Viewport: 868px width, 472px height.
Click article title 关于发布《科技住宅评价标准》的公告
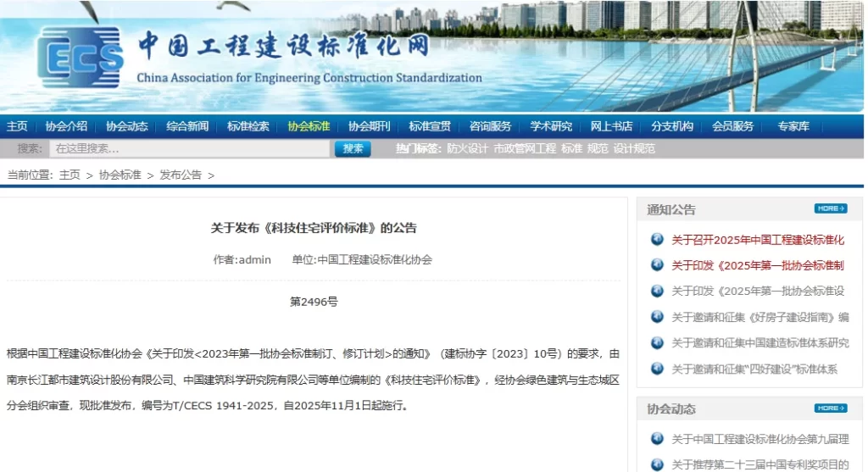[x=314, y=228]
